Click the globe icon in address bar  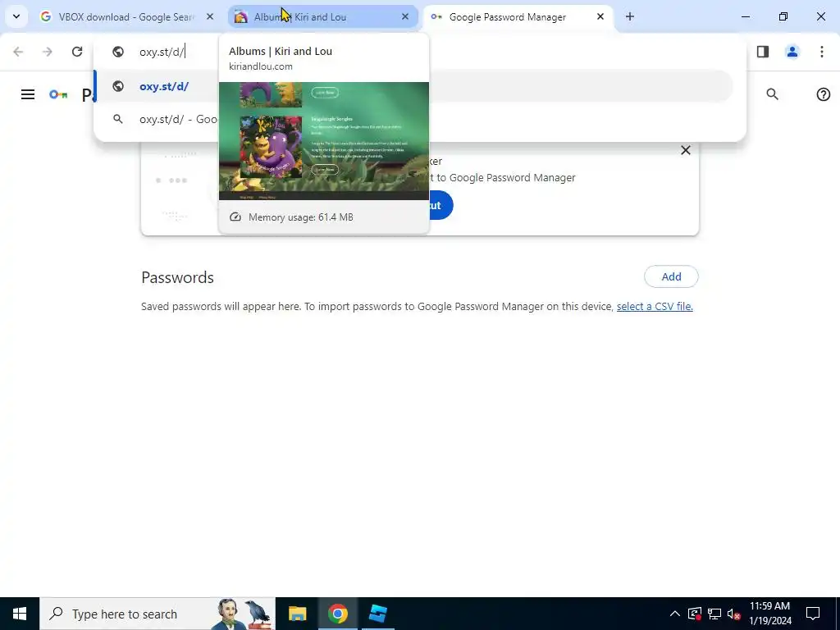[118, 52]
